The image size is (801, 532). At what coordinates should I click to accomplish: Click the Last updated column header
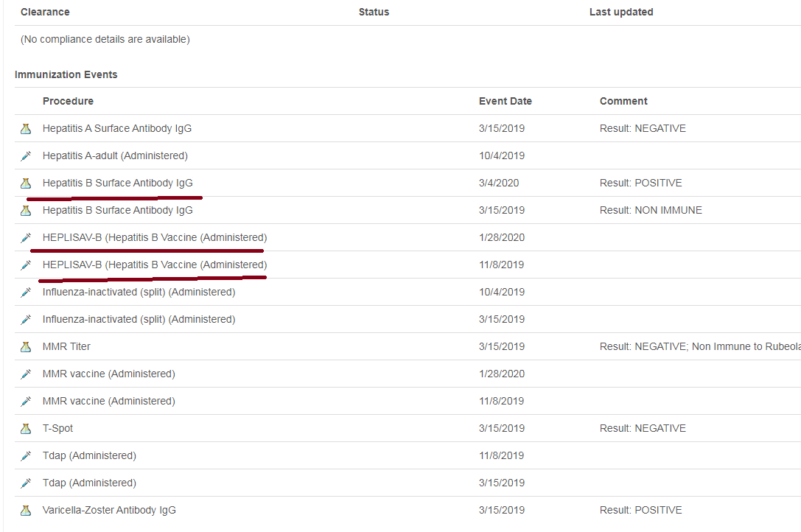pyautogui.click(x=621, y=12)
